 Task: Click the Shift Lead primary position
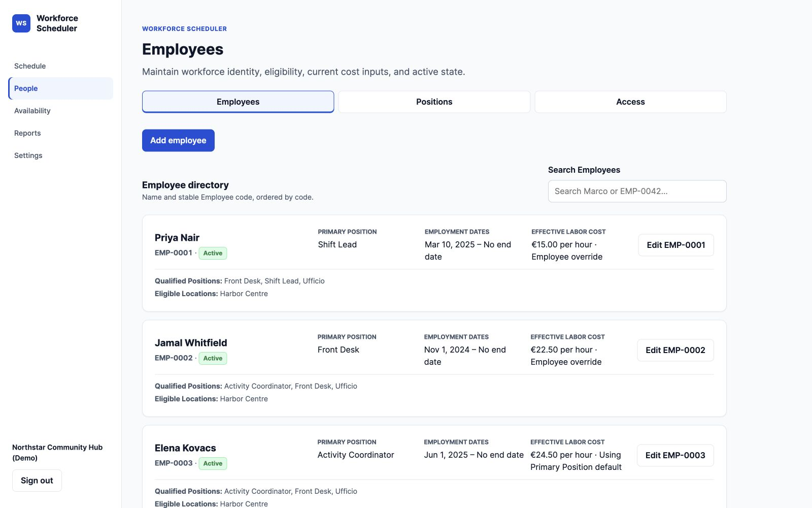[337, 244]
